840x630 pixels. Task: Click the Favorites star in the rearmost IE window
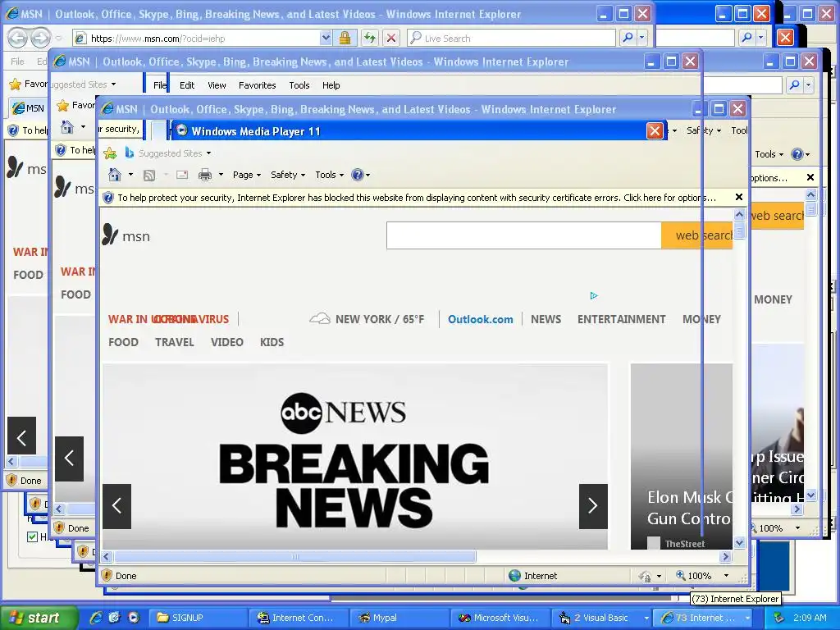click(15, 84)
